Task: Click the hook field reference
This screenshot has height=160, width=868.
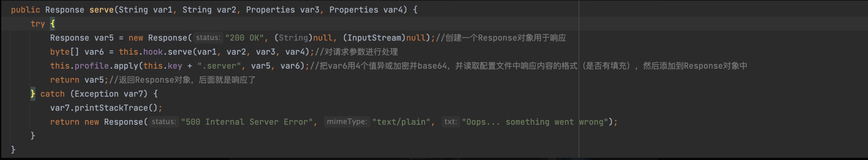Action: 153,52
